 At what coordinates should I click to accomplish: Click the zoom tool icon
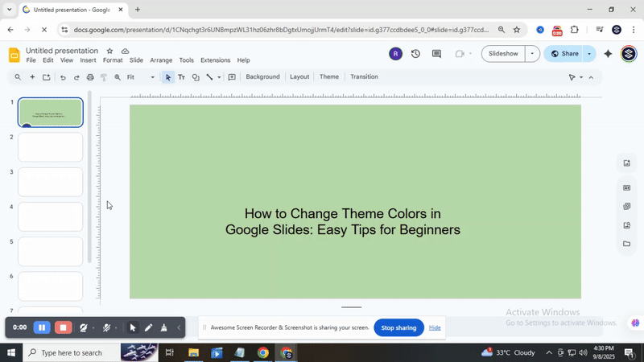tap(118, 77)
